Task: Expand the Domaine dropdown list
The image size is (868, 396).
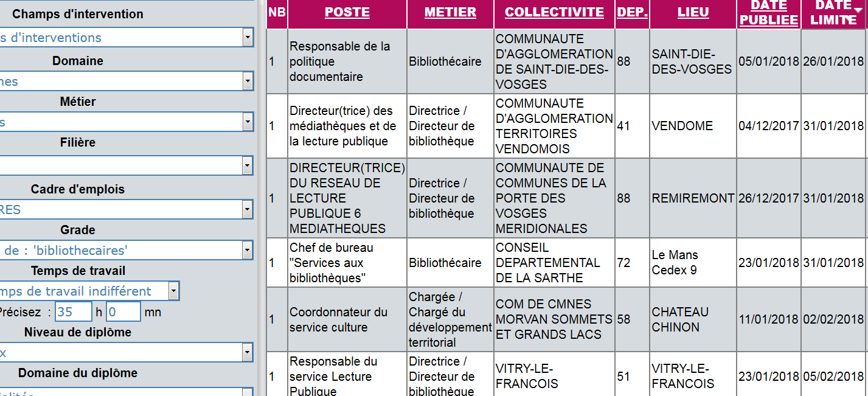Action: (126, 81)
